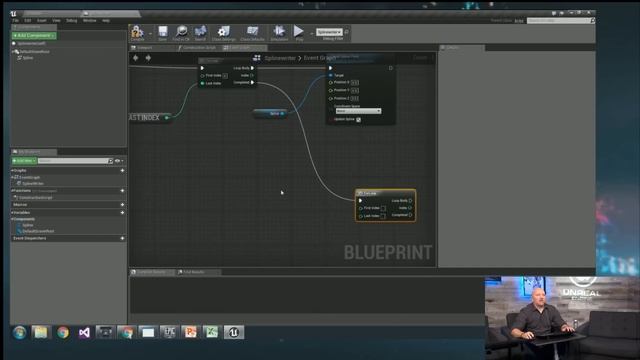The width and height of the screenshot is (640, 360).
Task: Click the Search toolbar icon
Action: [x=200, y=33]
